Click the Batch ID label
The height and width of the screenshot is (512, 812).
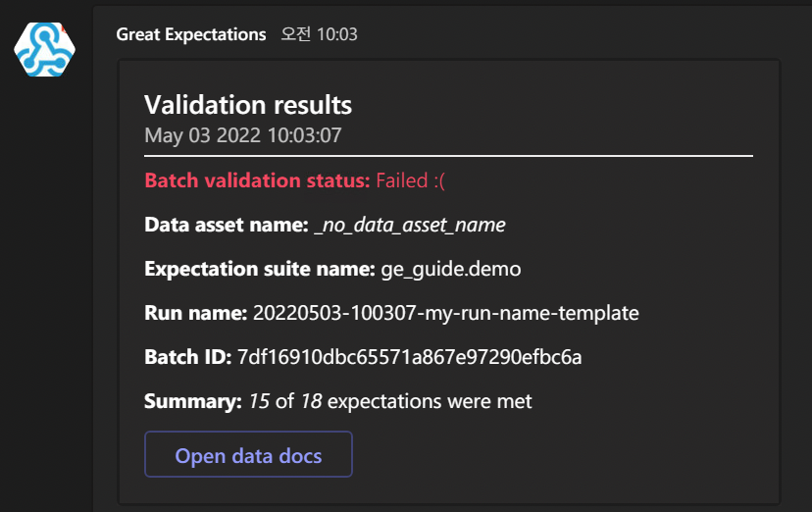pyautogui.click(x=188, y=357)
